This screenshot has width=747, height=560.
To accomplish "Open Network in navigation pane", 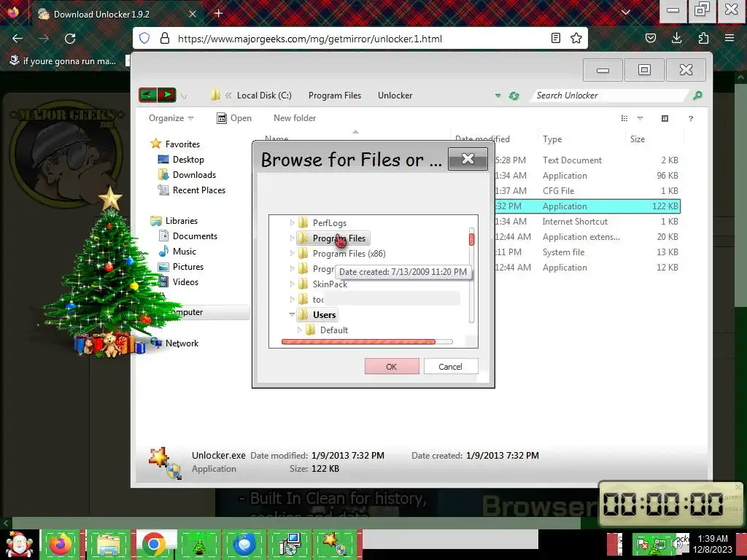I will click(x=182, y=343).
